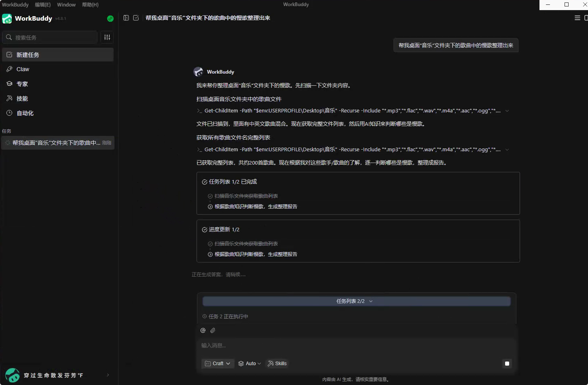The image size is (588, 385).
Task: Click the search magnifier icon
Action: [9, 37]
